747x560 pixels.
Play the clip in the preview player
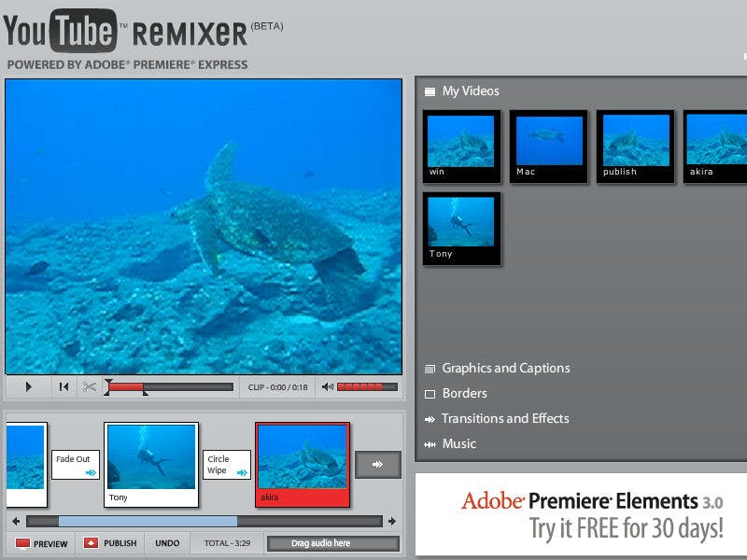point(29,386)
